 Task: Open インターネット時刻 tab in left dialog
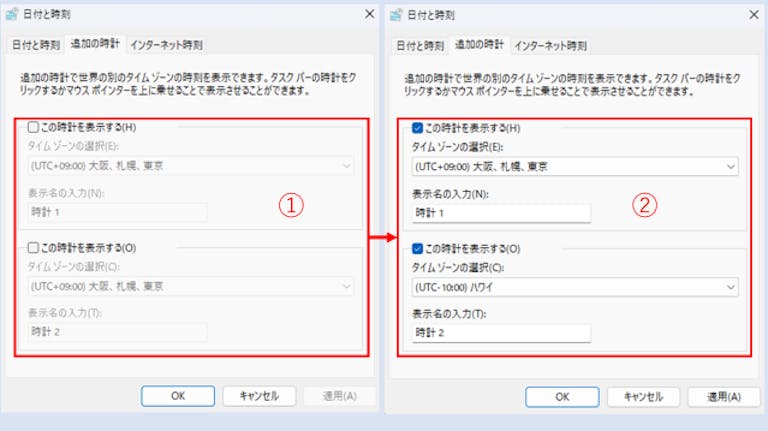pyautogui.click(x=166, y=45)
